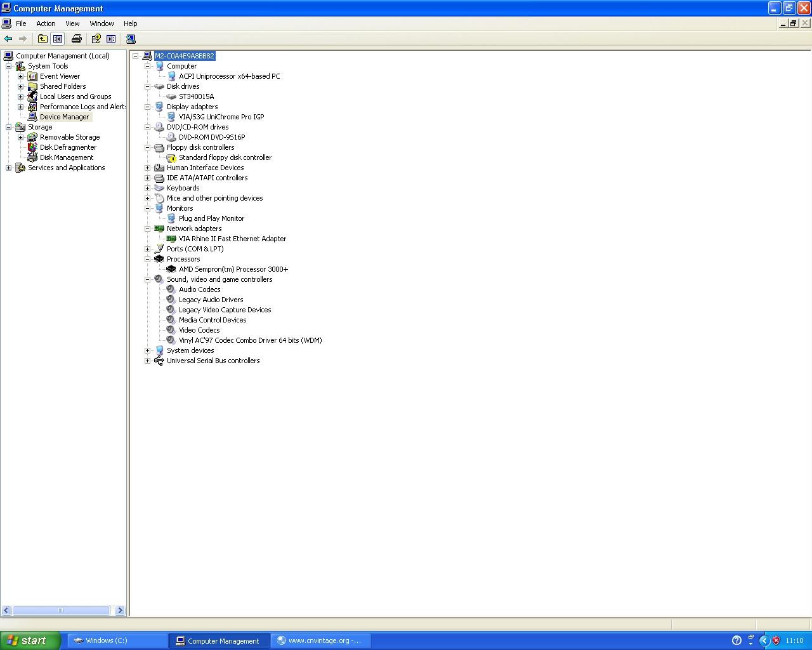This screenshot has height=650, width=812.
Task: Click the Disk Defragmenter icon
Action: (32, 147)
